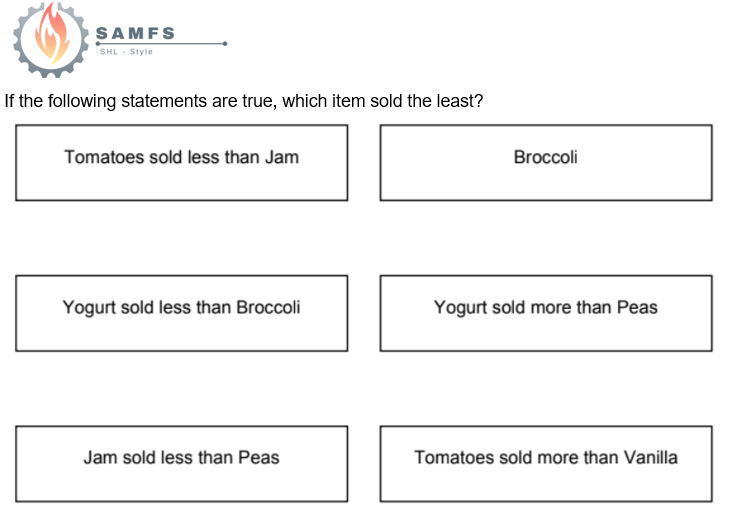This screenshot has height=528, width=732.
Task: Click the SAMFS title text
Action: [136, 33]
